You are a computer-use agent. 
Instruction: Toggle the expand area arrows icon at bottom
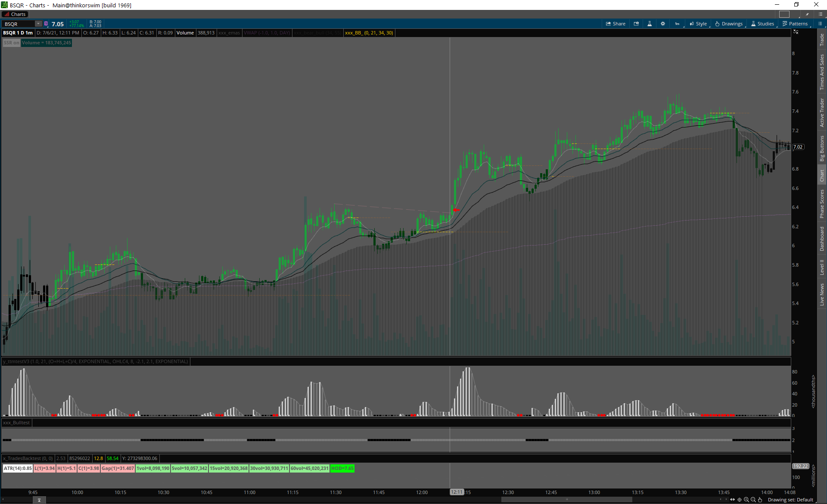pyautogui.click(x=733, y=500)
